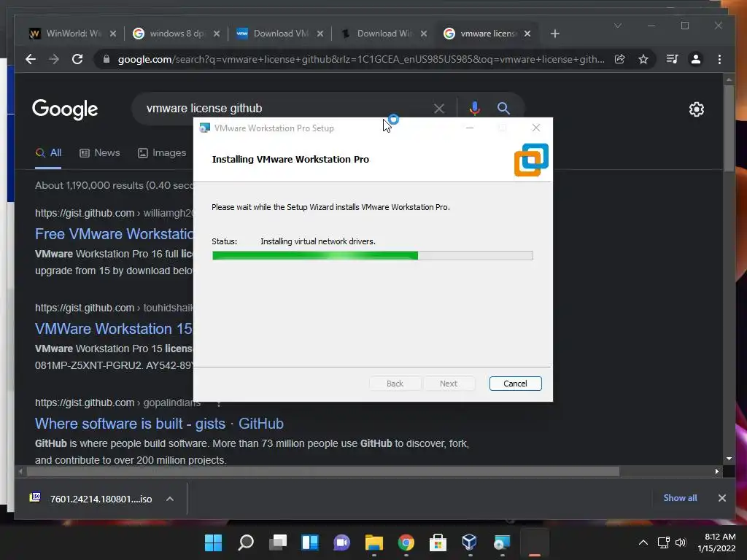Click Show all downloads
747x560 pixels.
coord(680,498)
